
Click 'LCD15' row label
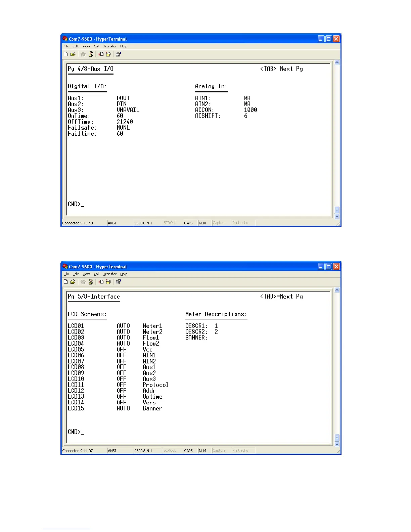[76, 408]
